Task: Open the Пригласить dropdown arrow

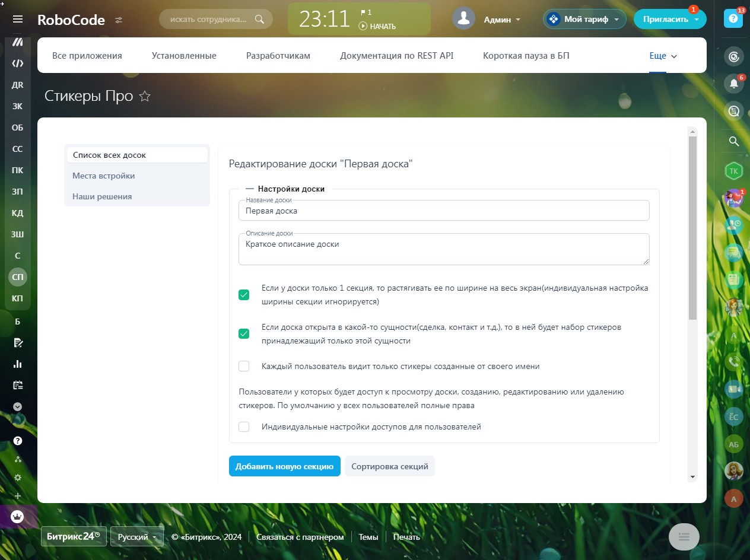Action: (696, 20)
